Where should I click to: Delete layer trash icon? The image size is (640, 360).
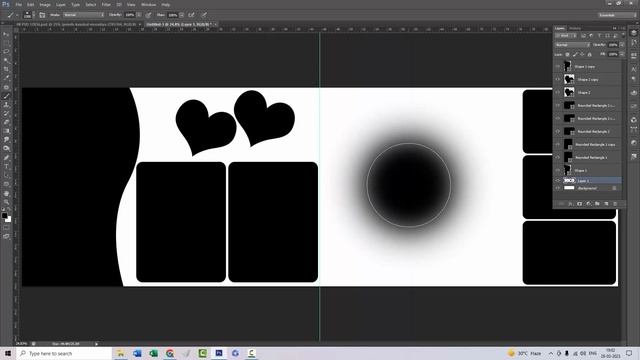click(x=615, y=204)
